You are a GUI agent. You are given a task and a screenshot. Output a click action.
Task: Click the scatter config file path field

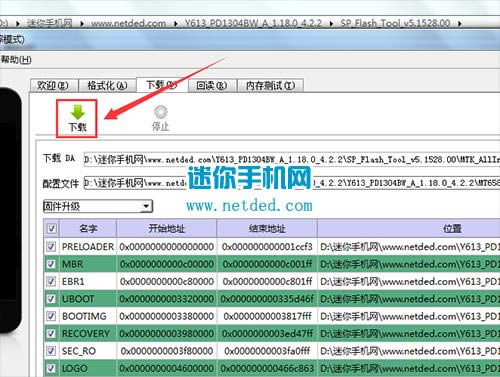(292, 183)
